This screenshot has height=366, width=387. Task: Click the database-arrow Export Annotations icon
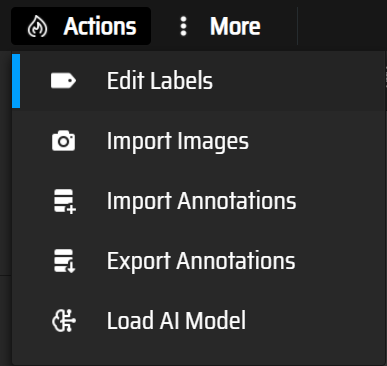pyautogui.click(x=65, y=261)
